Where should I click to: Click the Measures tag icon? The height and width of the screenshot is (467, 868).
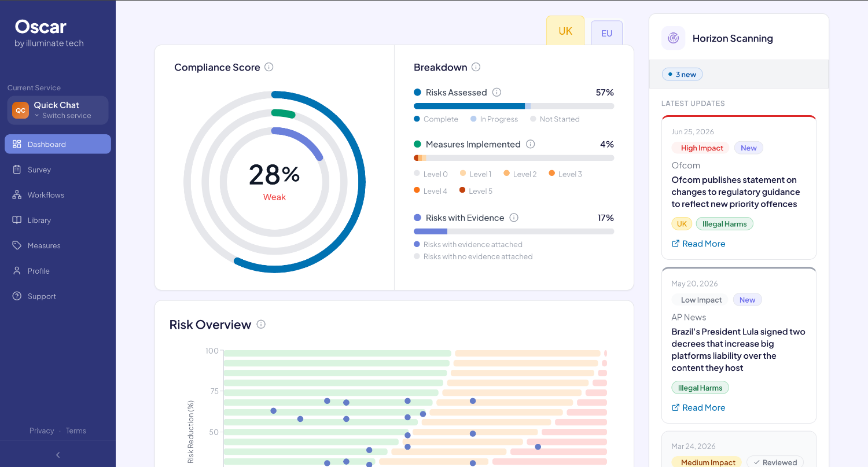coord(17,245)
